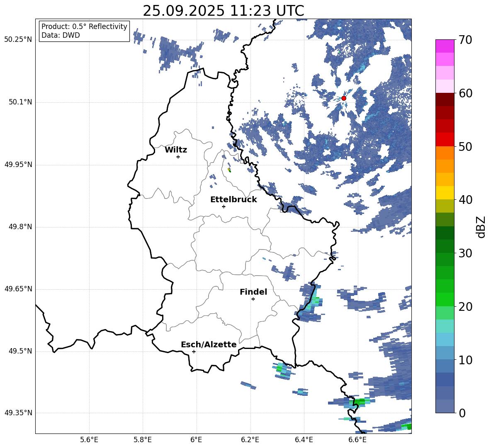Click the 30 colorbar tick label
Image resolution: width=491 pixels, height=448 pixels.
point(465,253)
